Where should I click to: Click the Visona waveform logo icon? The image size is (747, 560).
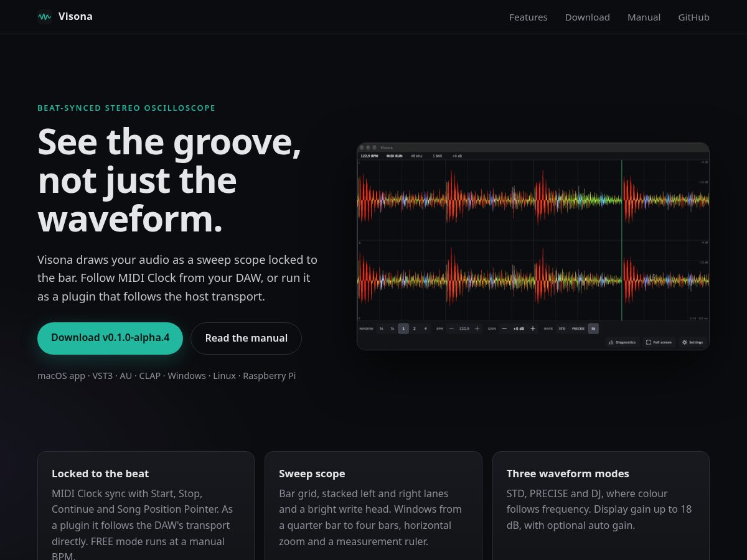tap(44, 17)
